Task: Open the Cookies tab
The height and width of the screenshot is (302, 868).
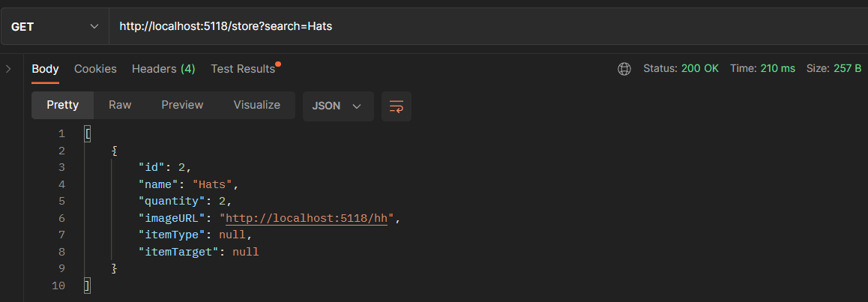Action: (x=95, y=69)
